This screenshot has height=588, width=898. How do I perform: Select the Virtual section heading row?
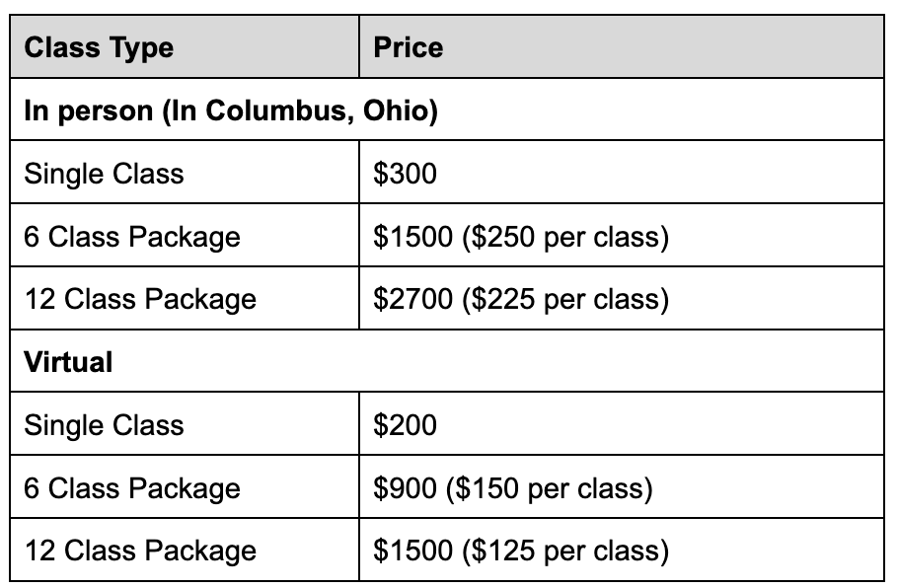447,361
